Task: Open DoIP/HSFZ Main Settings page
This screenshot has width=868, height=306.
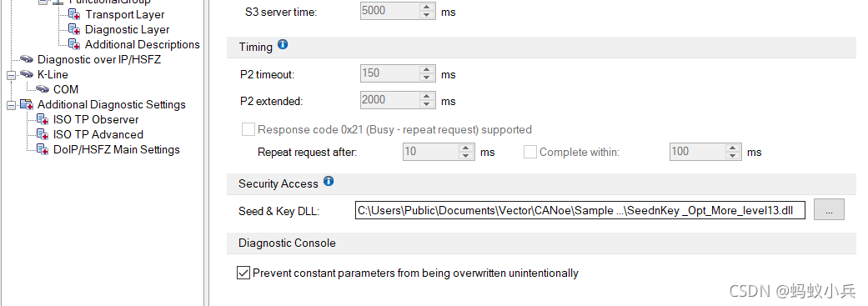Action: (x=116, y=149)
